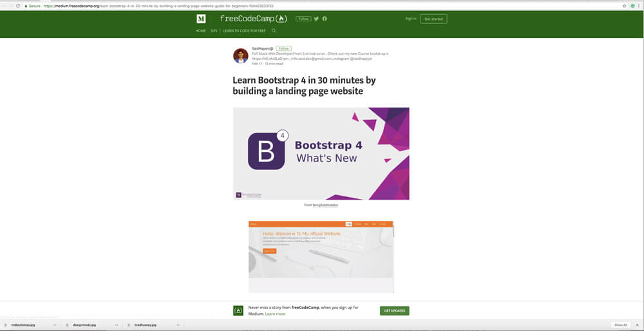Click the Medium M logo
The width and height of the screenshot is (644, 331).
pyautogui.click(x=201, y=19)
